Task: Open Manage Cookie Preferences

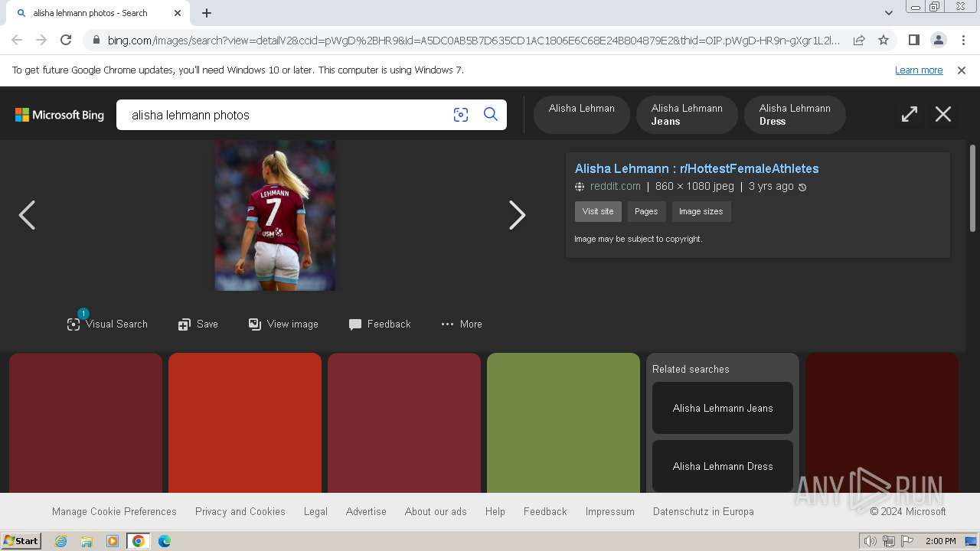Action: point(114,511)
